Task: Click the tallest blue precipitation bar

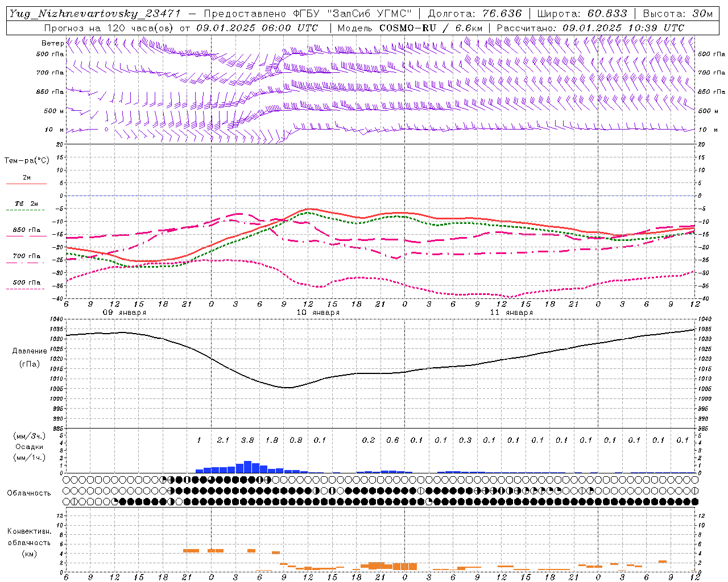Action: click(247, 467)
